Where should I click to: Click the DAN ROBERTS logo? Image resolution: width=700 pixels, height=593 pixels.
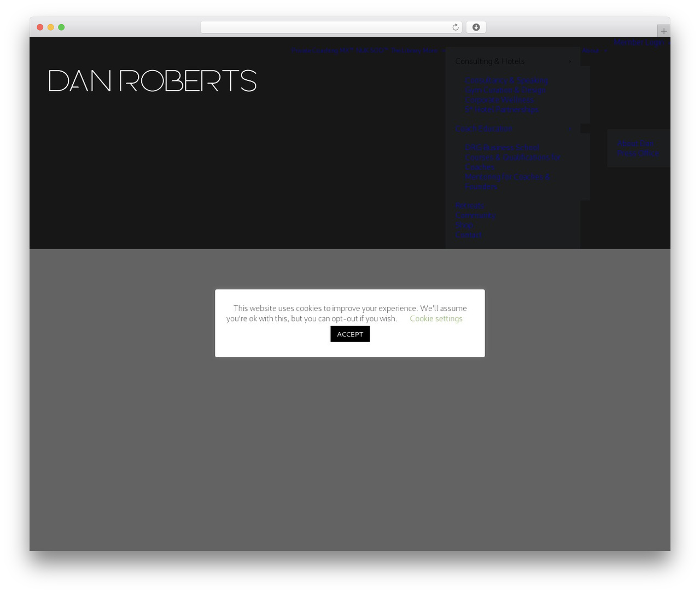pos(153,80)
